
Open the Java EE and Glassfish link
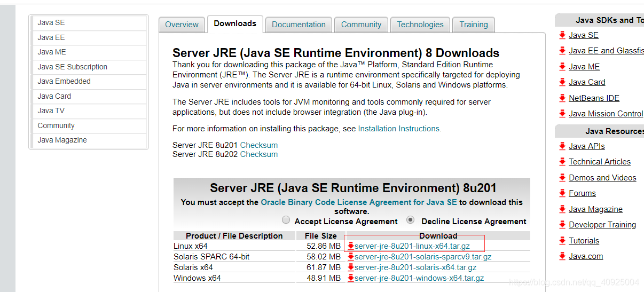(x=606, y=51)
